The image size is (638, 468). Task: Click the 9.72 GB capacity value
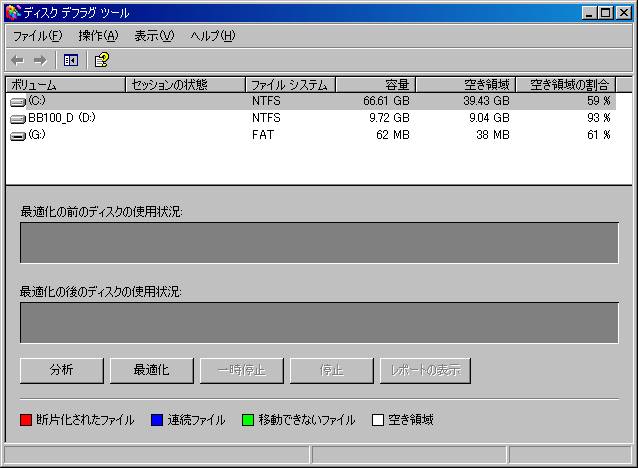pos(389,118)
